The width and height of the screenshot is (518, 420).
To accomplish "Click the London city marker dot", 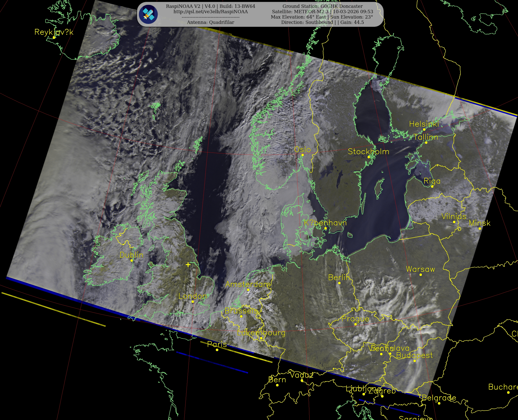I will 193,302.
